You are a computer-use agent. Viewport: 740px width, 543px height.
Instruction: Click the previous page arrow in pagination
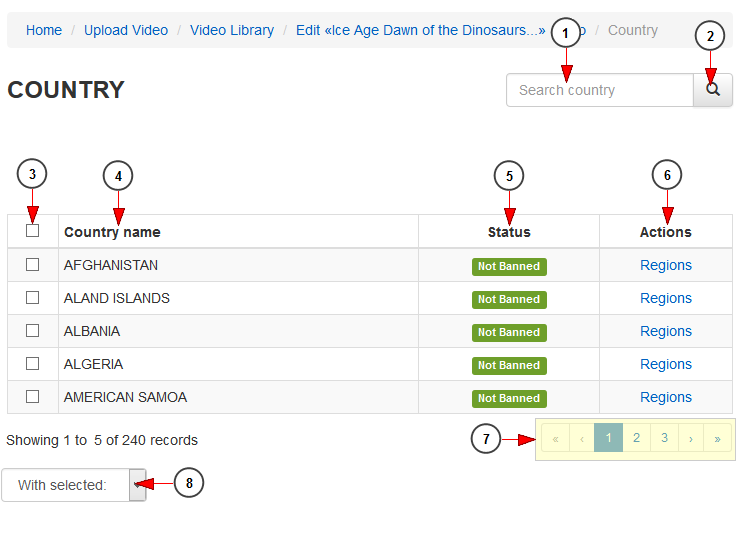tap(582, 438)
